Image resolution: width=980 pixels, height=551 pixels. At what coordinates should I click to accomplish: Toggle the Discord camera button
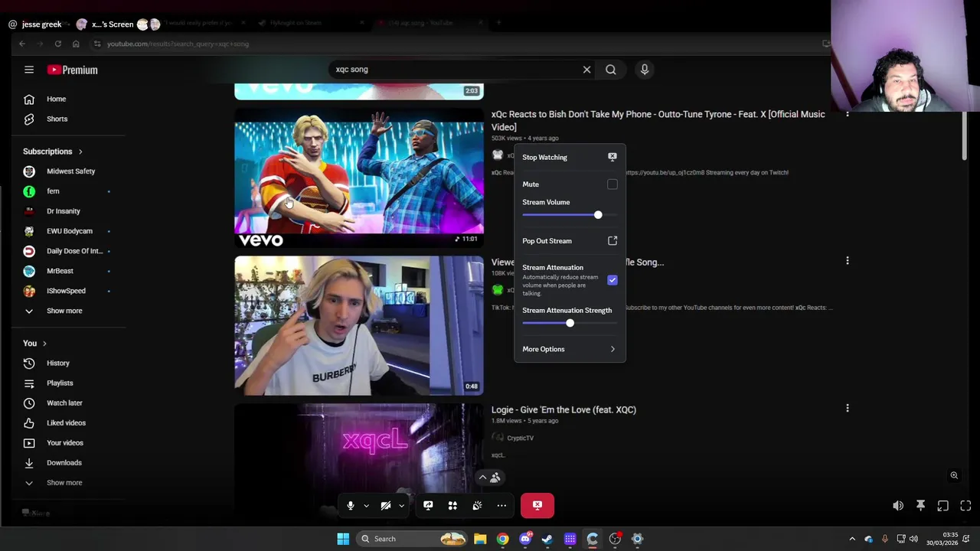tap(386, 505)
